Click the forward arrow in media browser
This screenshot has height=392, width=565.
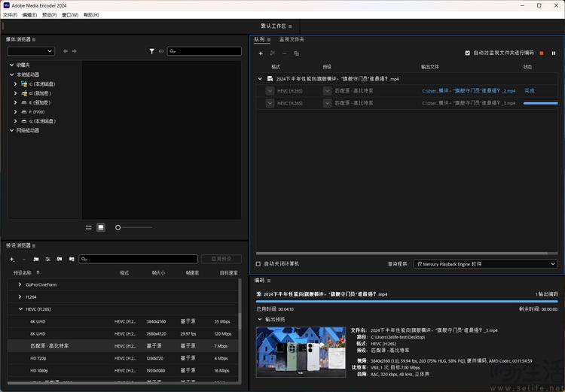tap(75, 51)
